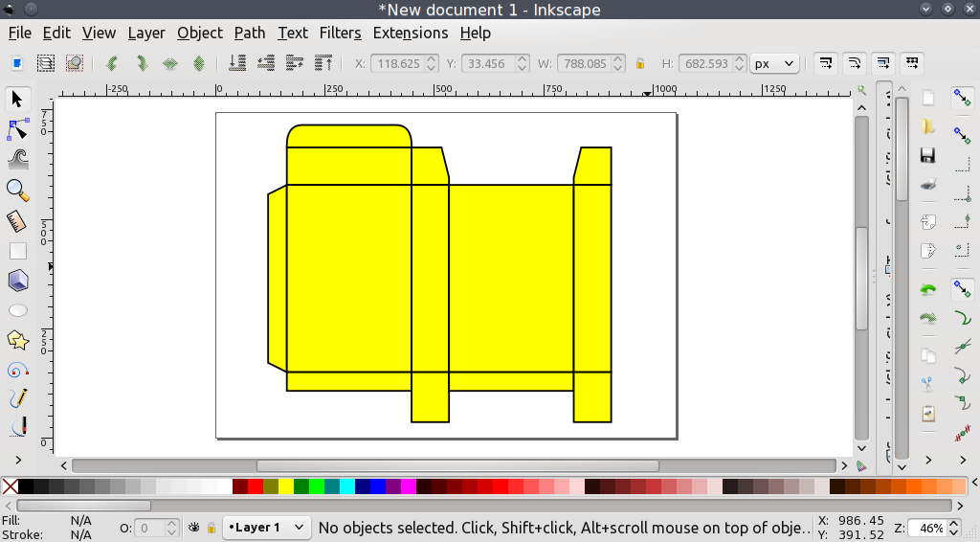Select the Measure ruler tool
This screenshot has width=980, height=542.
pos(17,221)
